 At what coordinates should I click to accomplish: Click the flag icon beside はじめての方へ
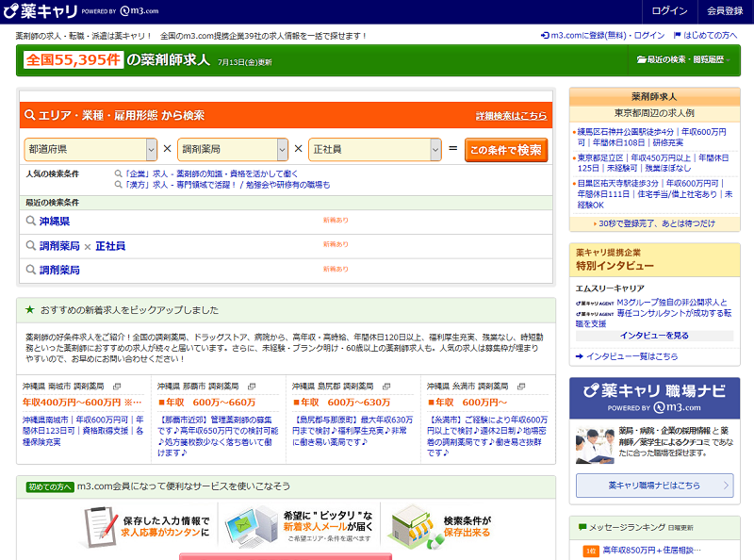(678, 35)
